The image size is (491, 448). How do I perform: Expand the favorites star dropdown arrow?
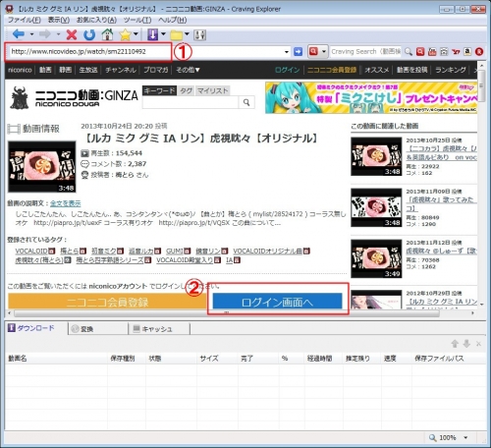click(x=136, y=34)
